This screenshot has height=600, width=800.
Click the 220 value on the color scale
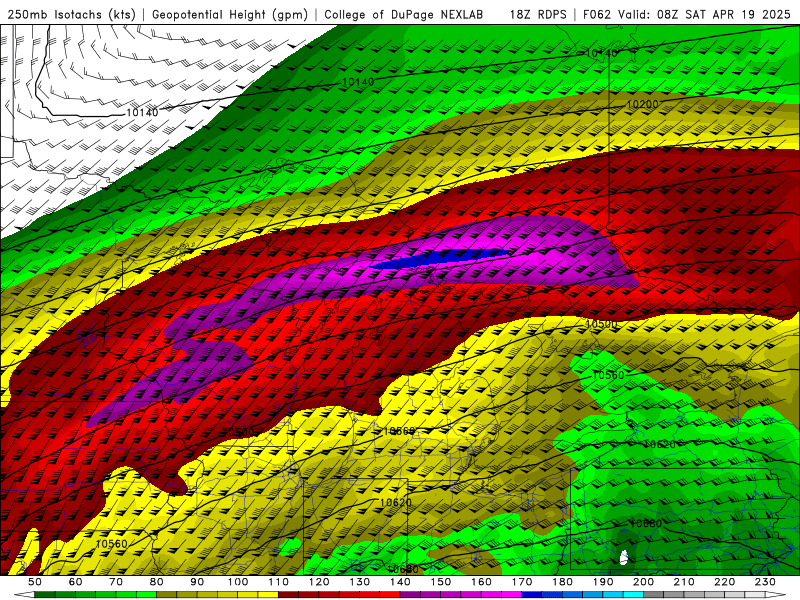point(724,582)
